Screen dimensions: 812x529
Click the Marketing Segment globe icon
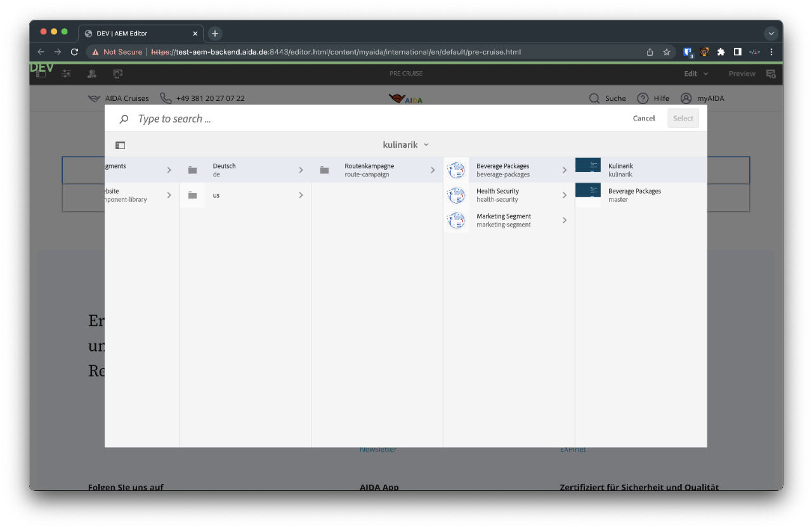[455, 221]
